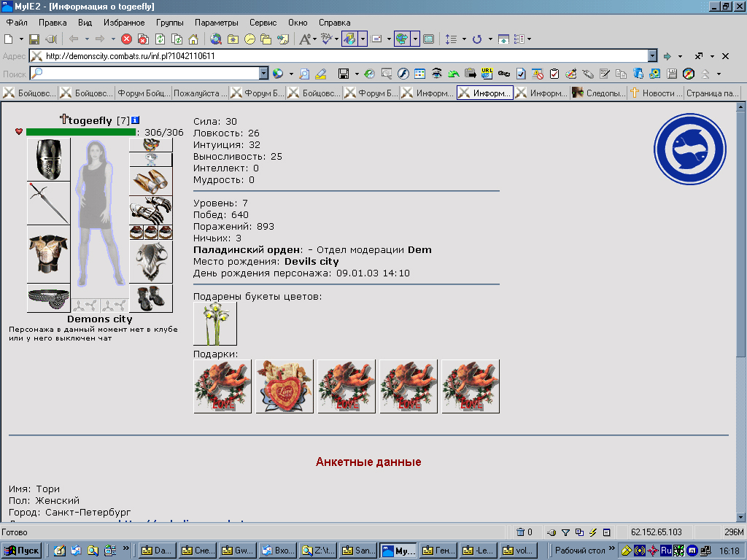Click the popup blocker window icon
The image size is (747, 560).
538,74
